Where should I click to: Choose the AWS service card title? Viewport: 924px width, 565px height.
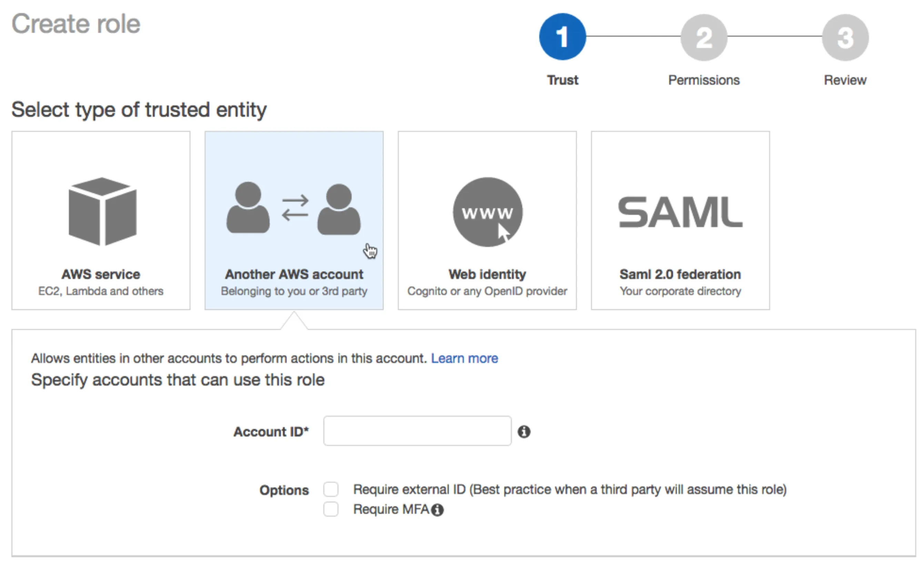coord(101,274)
